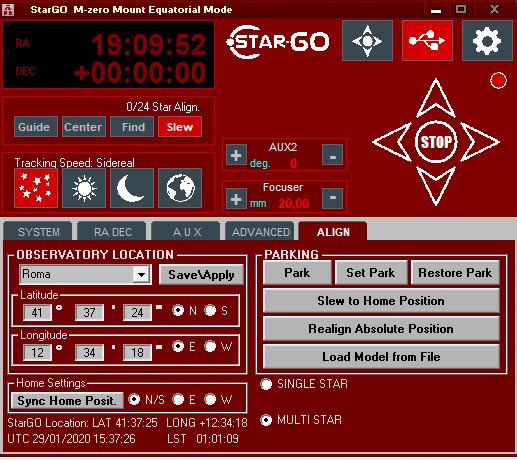
Task: Click the Focuser minus button
Action: [x=332, y=199]
